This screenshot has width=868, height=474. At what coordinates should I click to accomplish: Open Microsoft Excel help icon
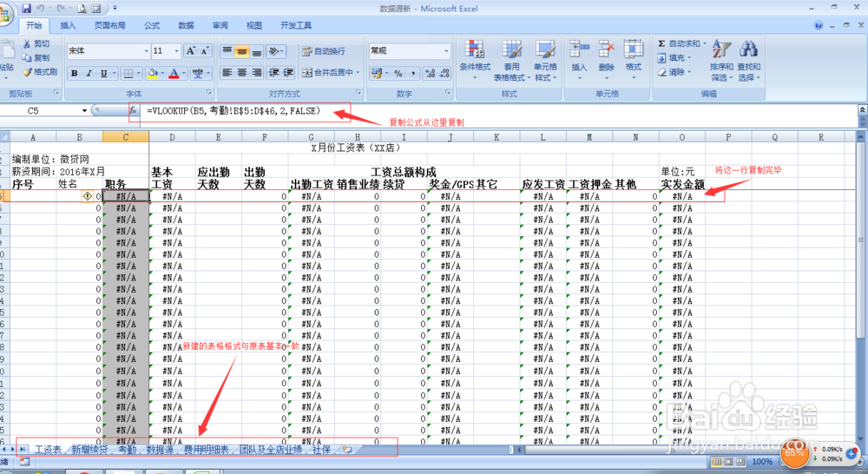pyautogui.click(x=819, y=25)
